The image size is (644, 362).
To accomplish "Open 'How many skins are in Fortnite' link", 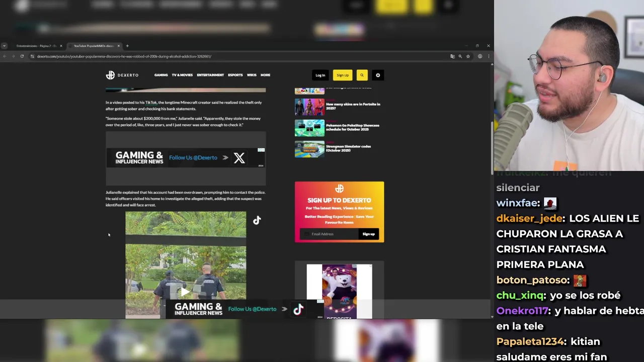I will point(353,106).
